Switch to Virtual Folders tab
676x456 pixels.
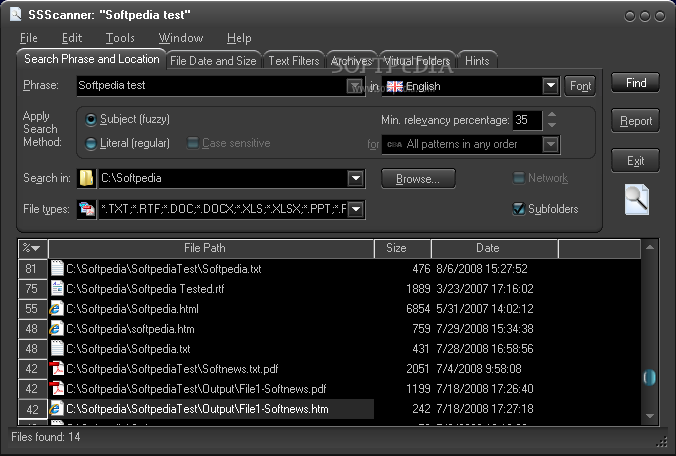click(416, 61)
